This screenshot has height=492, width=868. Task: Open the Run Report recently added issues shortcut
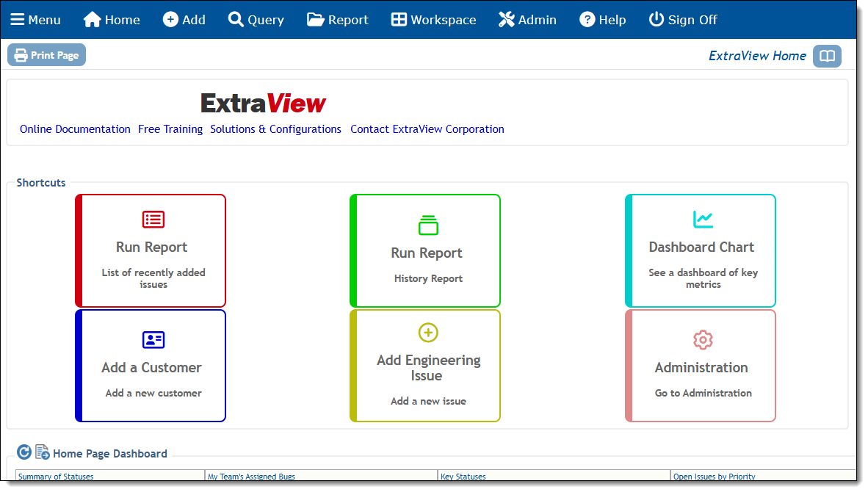coord(151,250)
